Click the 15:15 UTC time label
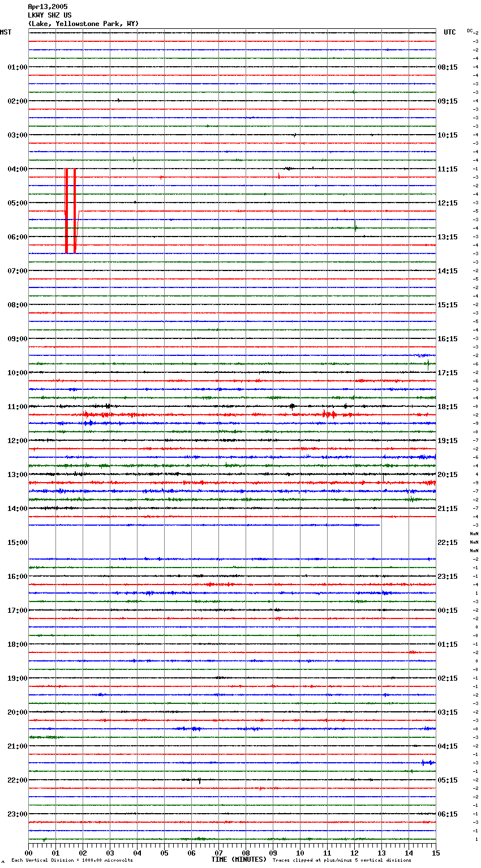This screenshot has width=481, height=868. pyautogui.click(x=448, y=305)
